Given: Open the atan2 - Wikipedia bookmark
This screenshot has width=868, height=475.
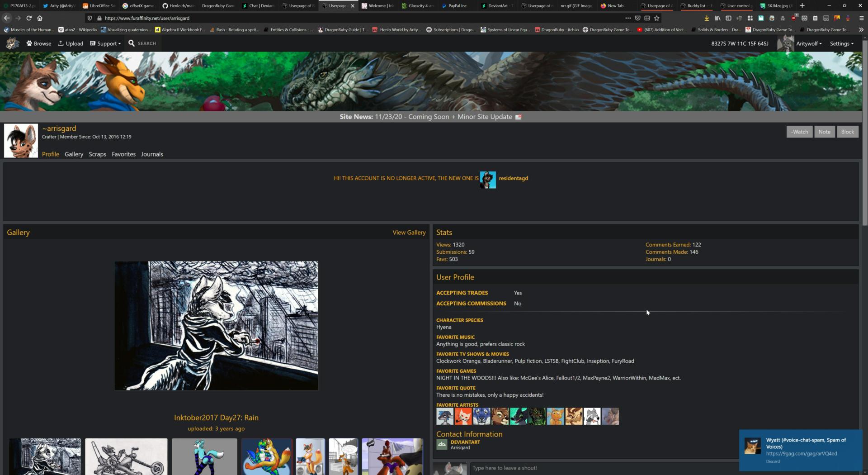Looking at the screenshot, I should coord(77,29).
